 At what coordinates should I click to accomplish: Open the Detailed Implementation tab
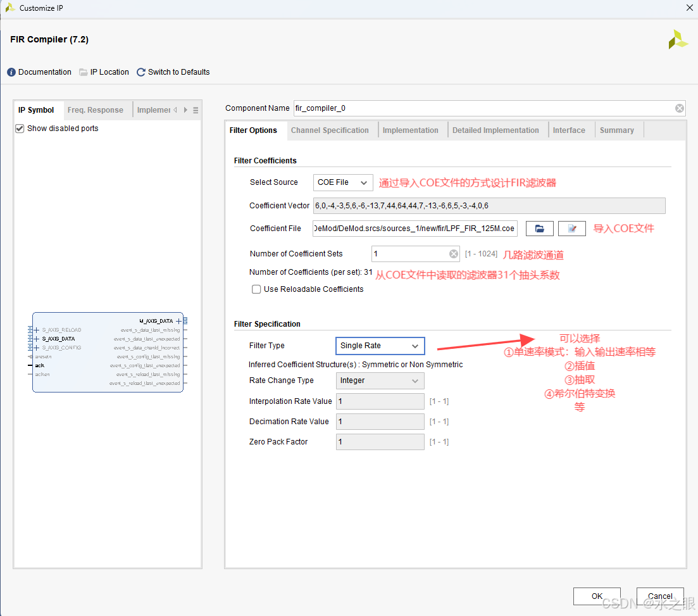click(495, 130)
